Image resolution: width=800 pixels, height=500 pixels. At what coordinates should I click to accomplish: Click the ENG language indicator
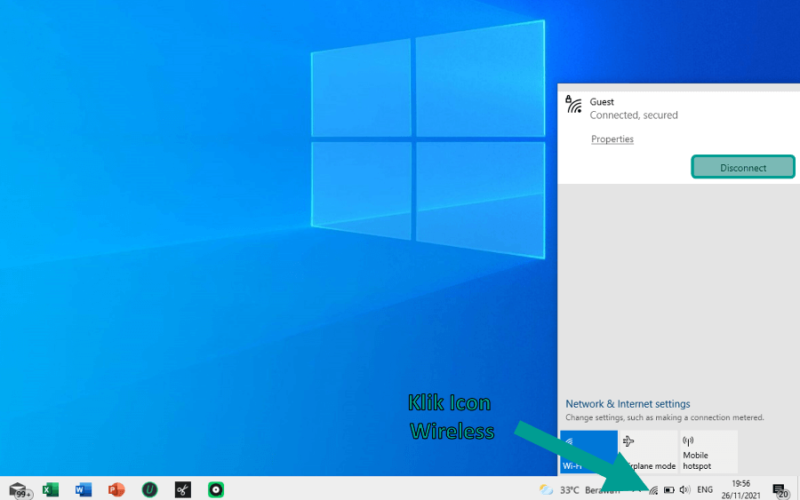(705, 490)
